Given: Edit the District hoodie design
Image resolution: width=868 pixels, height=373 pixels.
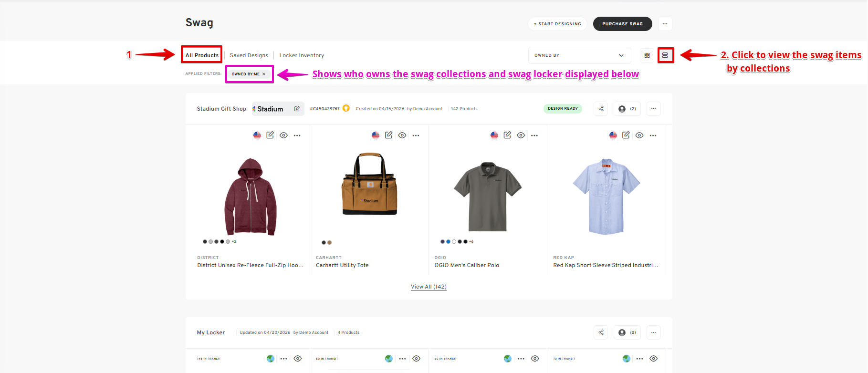Looking at the screenshot, I should [270, 135].
